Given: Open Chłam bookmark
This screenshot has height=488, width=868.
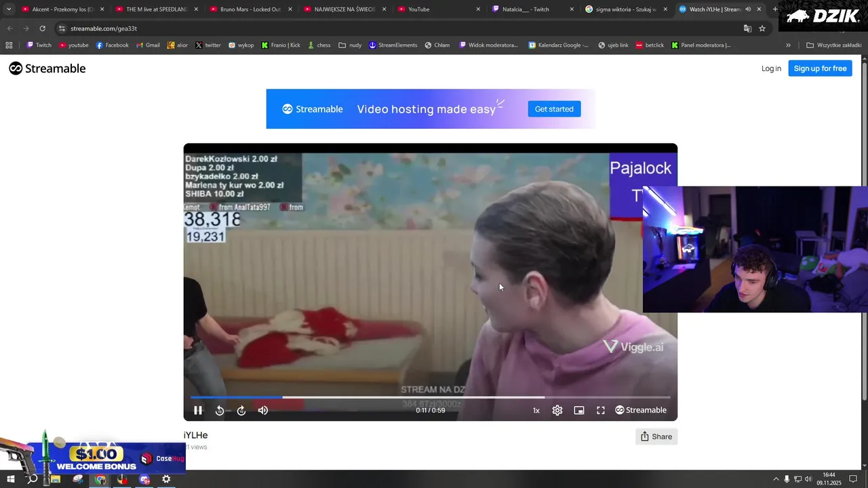Looking at the screenshot, I should pyautogui.click(x=437, y=45).
